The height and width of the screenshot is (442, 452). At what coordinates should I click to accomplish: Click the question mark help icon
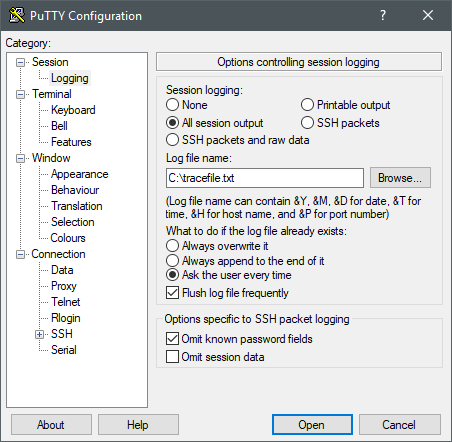(383, 15)
